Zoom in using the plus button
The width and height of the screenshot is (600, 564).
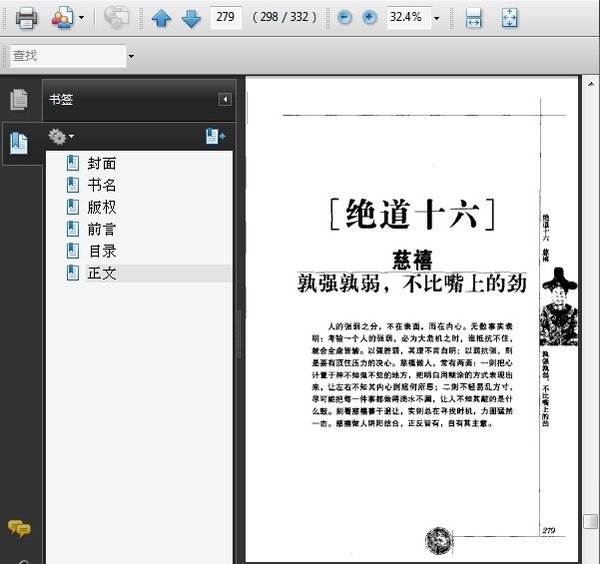(369, 17)
